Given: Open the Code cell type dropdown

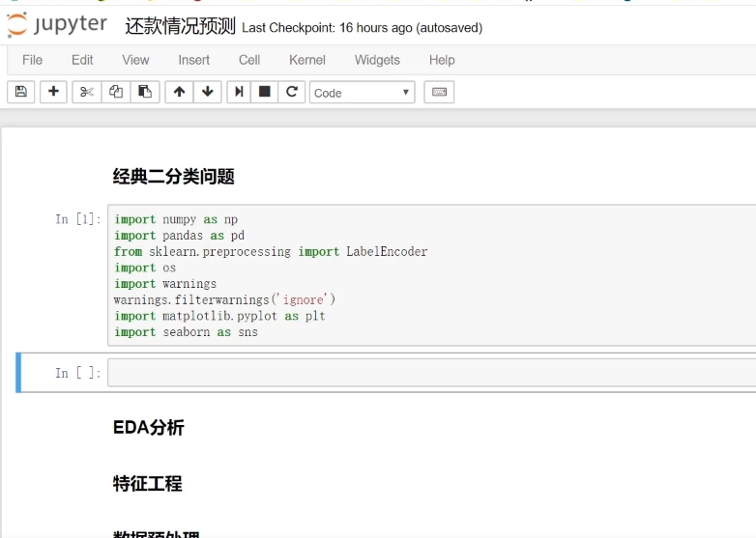Looking at the screenshot, I should click(x=362, y=93).
